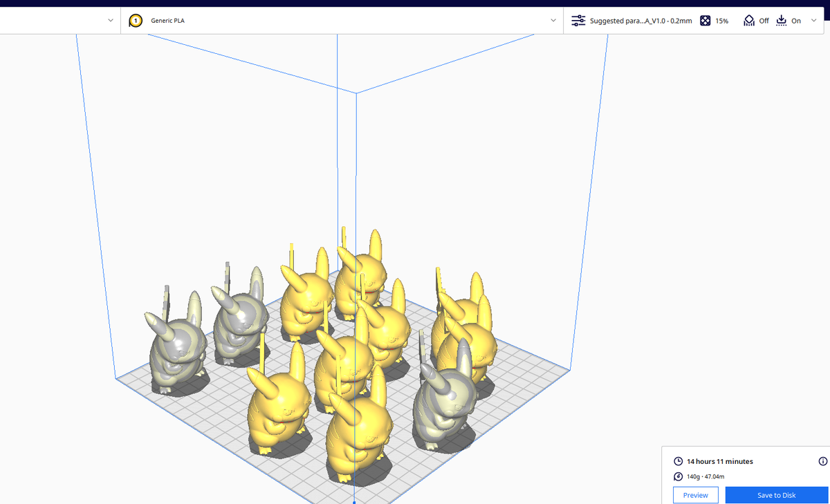The width and height of the screenshot is (830, 504).
Task: Click the sparse infill grid icon
Action: click(x=705, y=20)
